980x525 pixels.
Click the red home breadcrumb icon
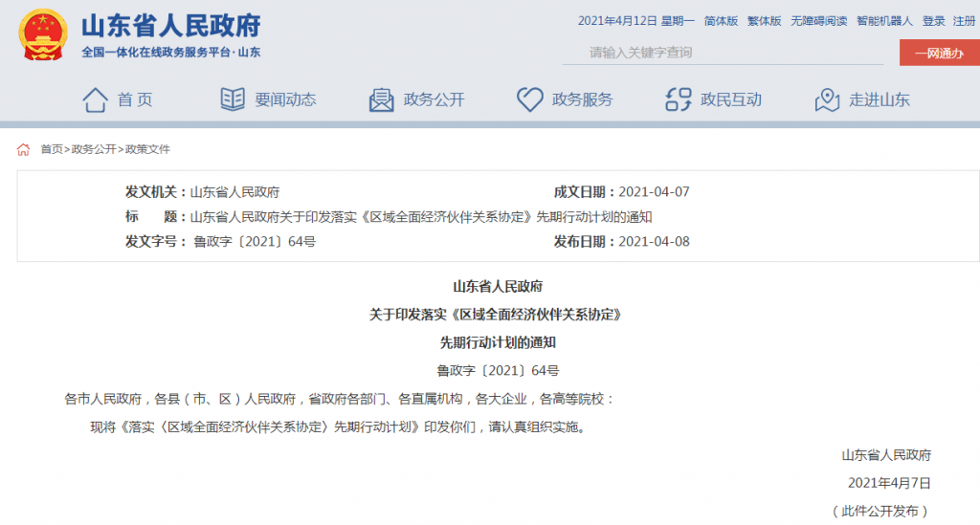coord(23,149)
